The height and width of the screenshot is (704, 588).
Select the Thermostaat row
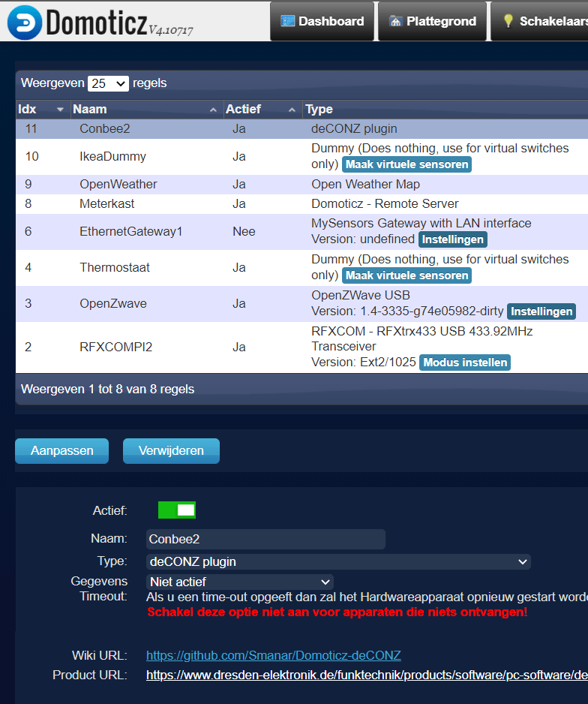(301, 268)
